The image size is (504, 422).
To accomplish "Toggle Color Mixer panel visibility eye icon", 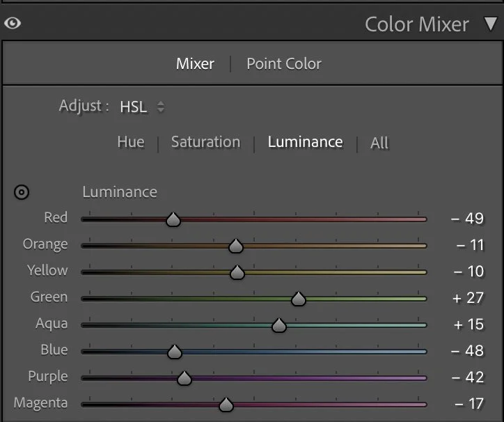I will pyautogui.click(x=13, y=23).
